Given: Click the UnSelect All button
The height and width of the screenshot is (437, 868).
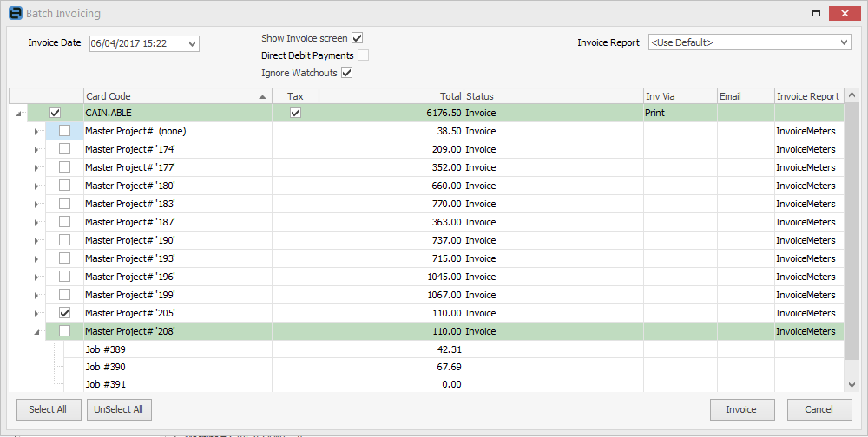Looking at the screenshot, I should [x=119, y=409].
